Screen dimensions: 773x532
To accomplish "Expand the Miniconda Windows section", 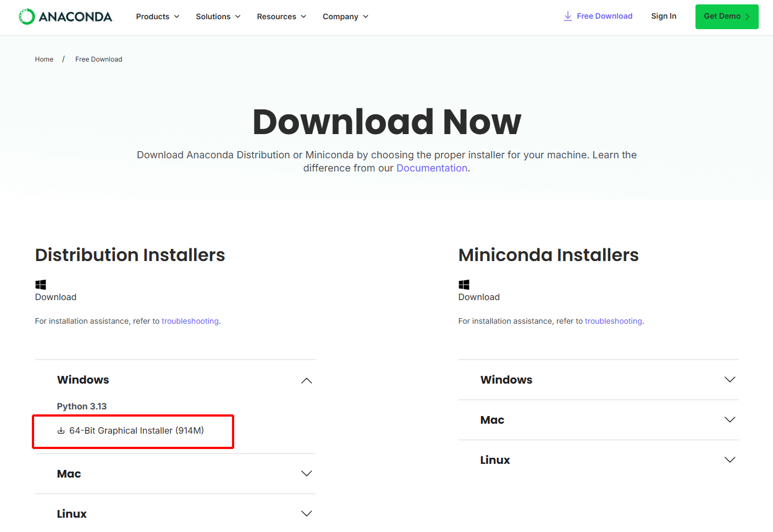I will [x=599, y=380].
